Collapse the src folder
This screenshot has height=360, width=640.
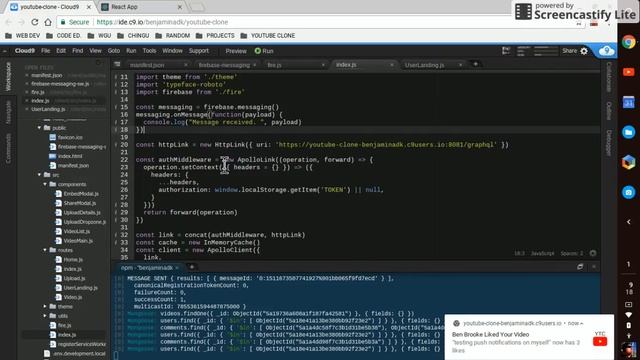coord(40,175)
